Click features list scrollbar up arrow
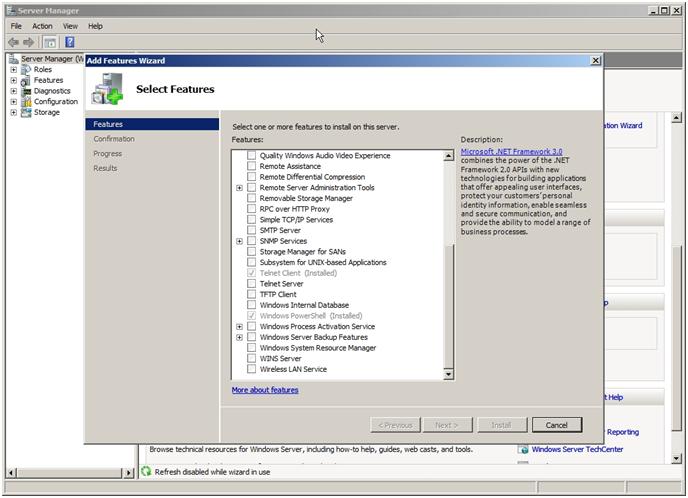 pyautogui.click(x=448, y=156)
